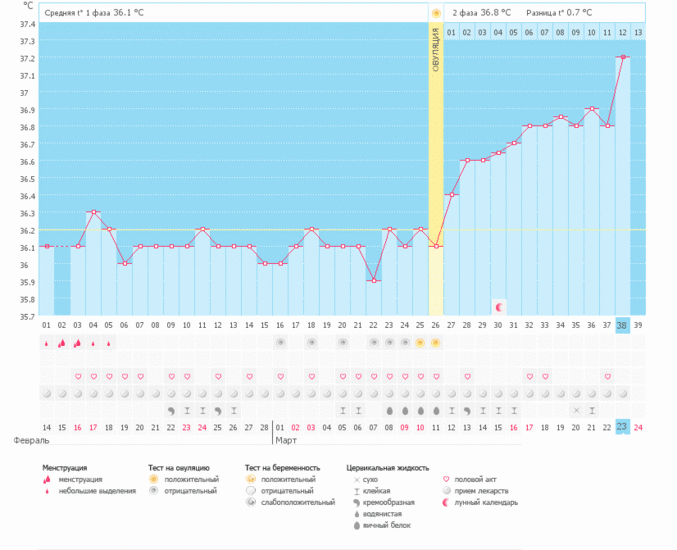Screen dimensions: 677x550
Task: Select the highlighted cycle day 38
Action: [x=622, y=326]
